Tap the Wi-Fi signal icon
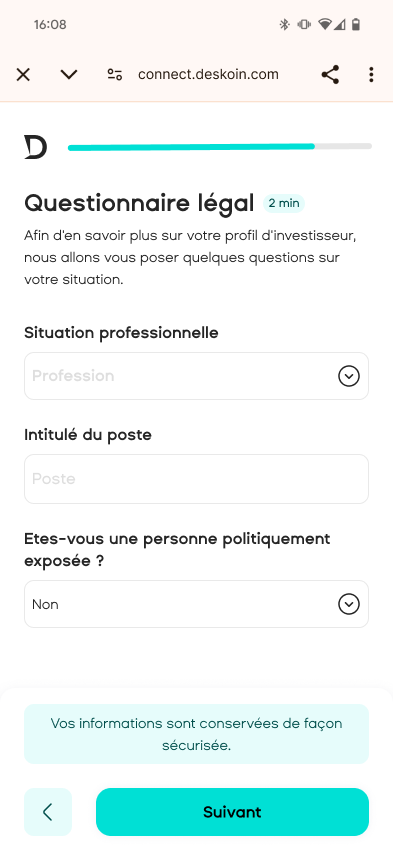 pos(325,24)
